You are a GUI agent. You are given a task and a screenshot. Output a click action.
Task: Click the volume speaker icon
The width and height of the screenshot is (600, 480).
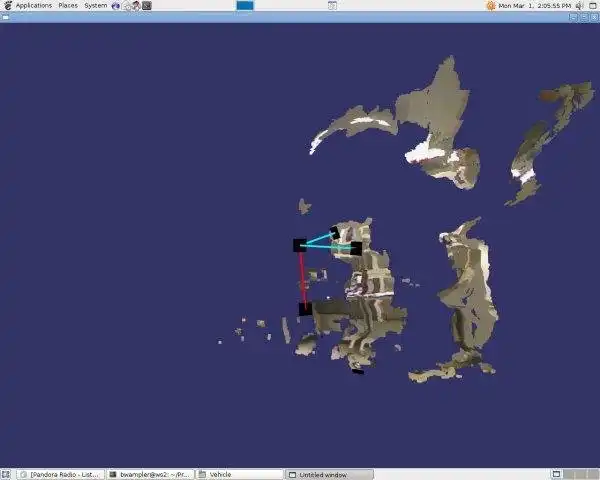pos(579,5)
